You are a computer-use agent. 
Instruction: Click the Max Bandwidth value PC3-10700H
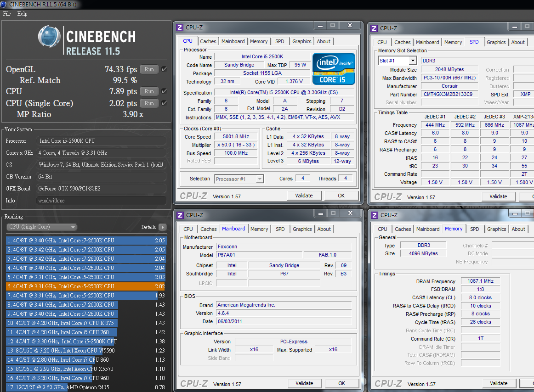pos(449,78)
